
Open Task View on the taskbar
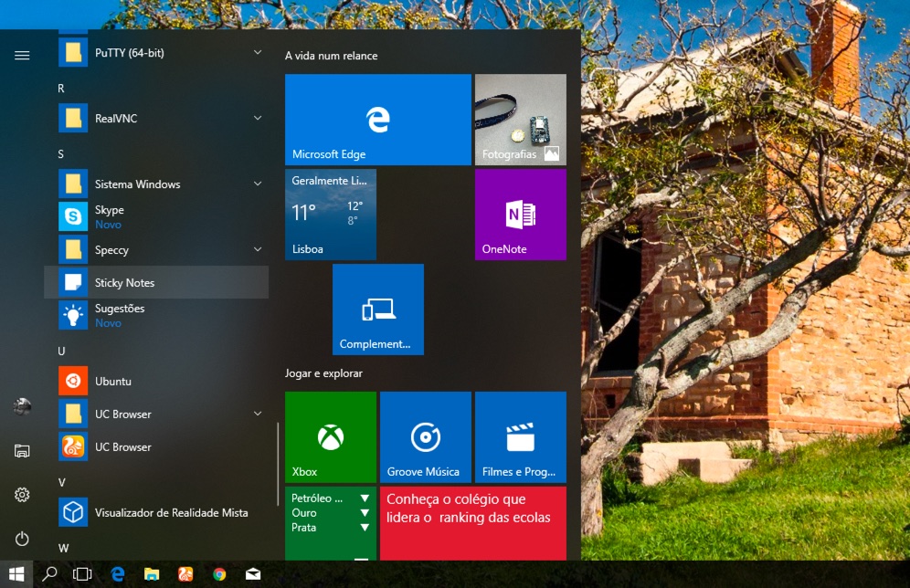(82, 574)
